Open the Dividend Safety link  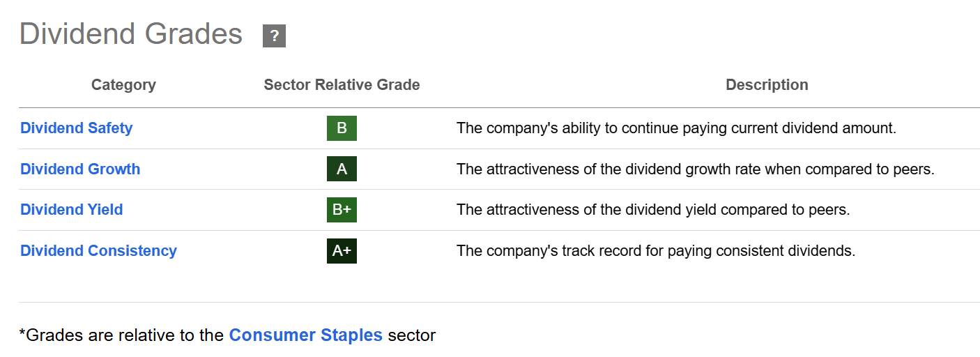click(x=76, y=128)
